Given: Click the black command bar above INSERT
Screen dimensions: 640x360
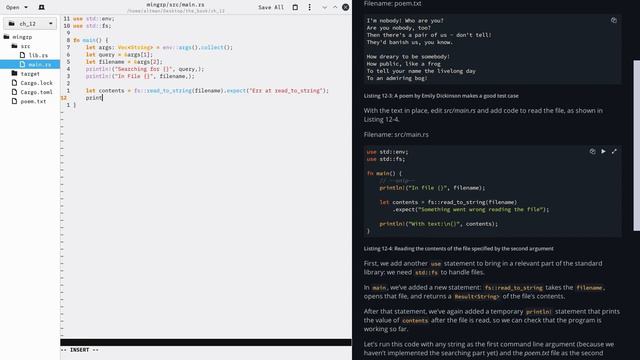Looking at the screenshot, I should 206,342.
